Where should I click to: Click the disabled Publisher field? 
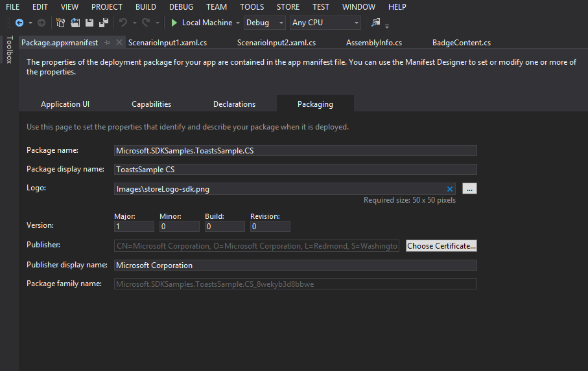(257, 245)
